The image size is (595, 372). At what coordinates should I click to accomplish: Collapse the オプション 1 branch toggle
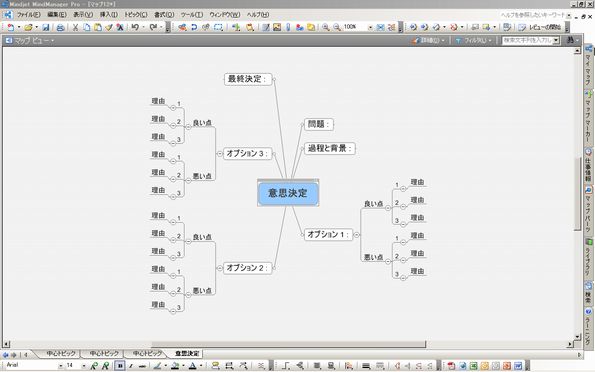coord(356,235)
